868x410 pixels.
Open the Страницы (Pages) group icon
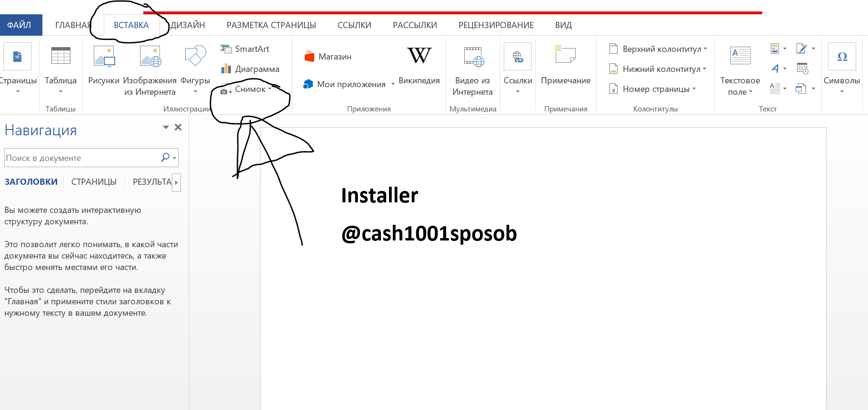click(18, 56)
